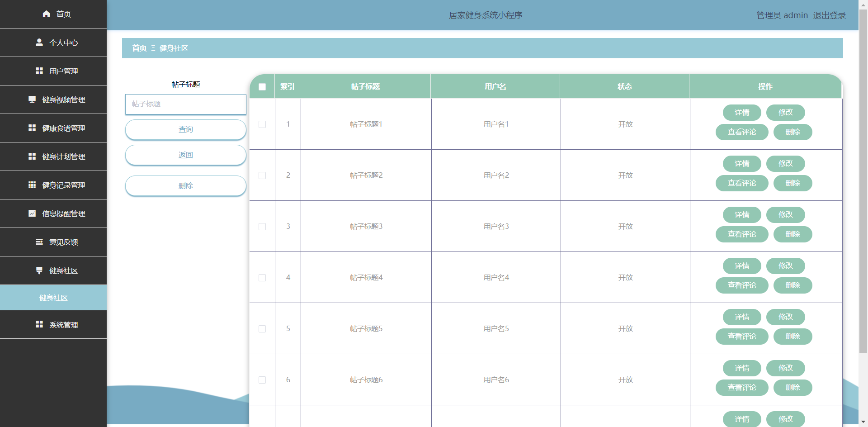Click the 开放 status in row 4
868x427 pixels.
tap(626, 277)
